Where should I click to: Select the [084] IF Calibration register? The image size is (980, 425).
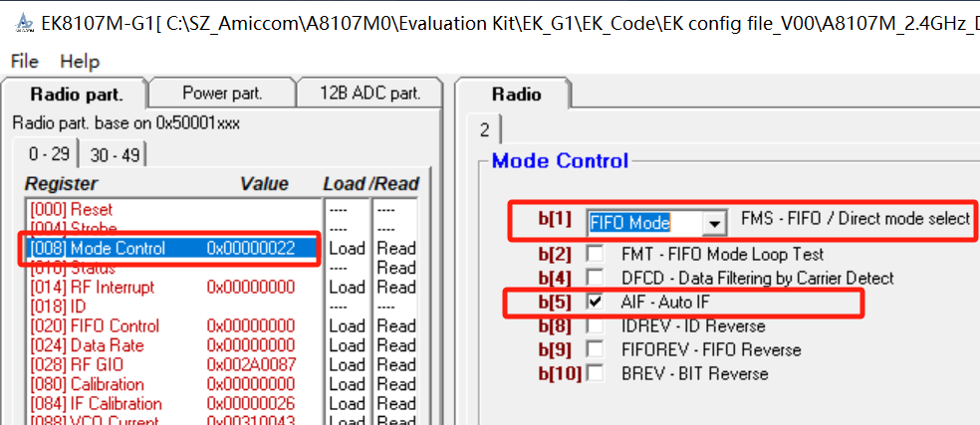173,404
